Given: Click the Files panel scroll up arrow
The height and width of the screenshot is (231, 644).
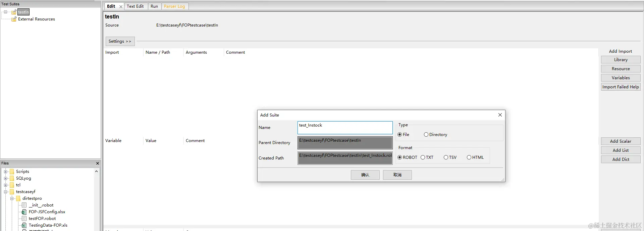Looking at the screenshot, I should click(97, 171).
